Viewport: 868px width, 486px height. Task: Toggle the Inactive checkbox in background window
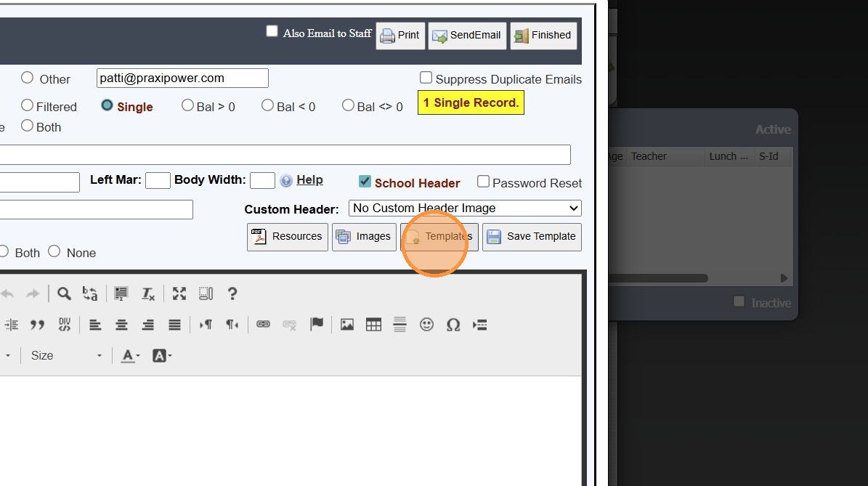coord(739,301)
